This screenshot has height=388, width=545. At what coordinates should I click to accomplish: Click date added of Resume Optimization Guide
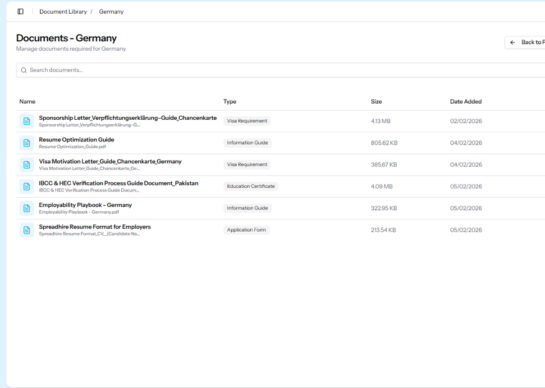[x=466, y=143]
